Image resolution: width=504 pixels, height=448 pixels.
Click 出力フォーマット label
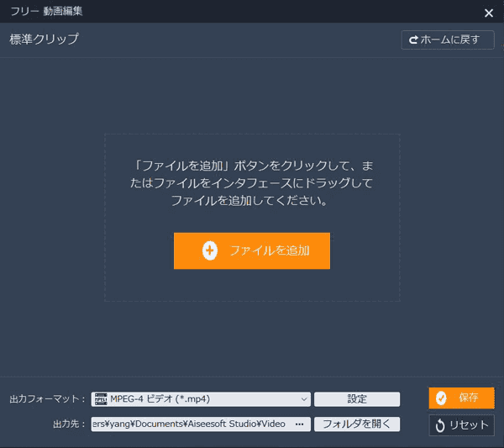pos(47,399)
